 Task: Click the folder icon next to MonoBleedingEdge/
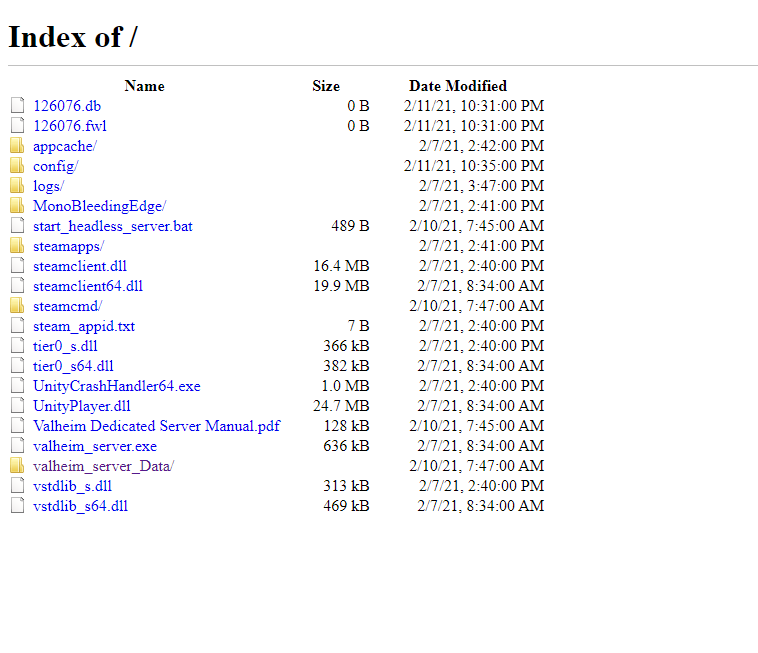(17, 205)
